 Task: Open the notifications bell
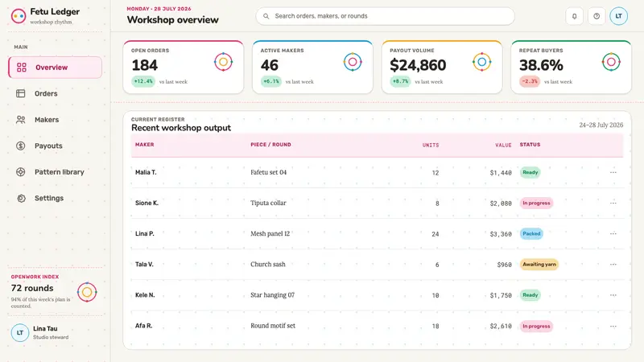tap(574, 16)
